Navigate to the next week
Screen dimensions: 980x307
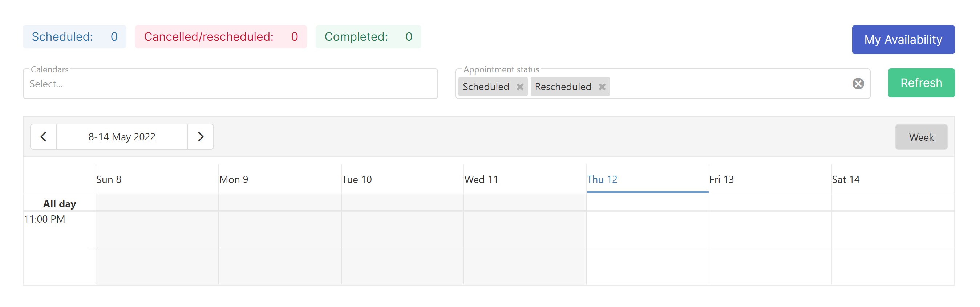coord(201,137)
